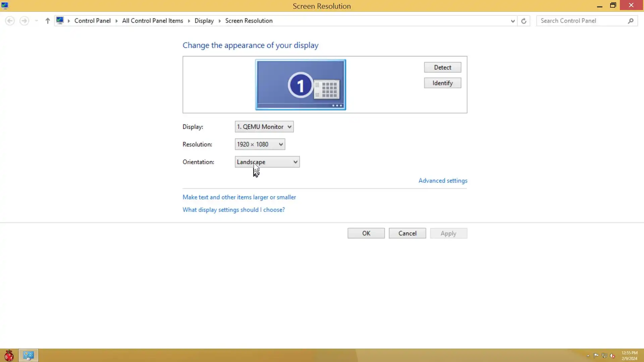Show hidden system tray icons
Screen dimensions: 644x362
pos(588,356)
